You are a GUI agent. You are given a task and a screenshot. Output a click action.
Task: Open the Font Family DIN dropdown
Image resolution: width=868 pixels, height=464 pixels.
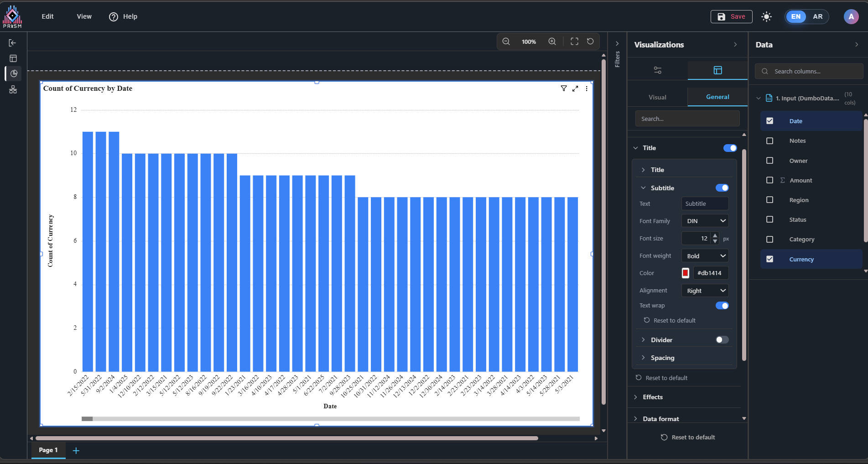click(705, 221)
